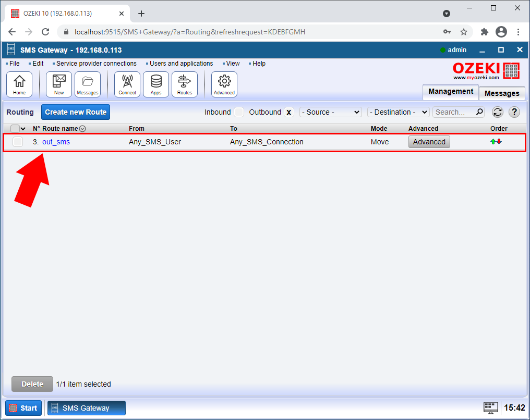The width and height of the screenshot is (530, 420).
Task: Click the admin user label
Action: tap(457, 50)
